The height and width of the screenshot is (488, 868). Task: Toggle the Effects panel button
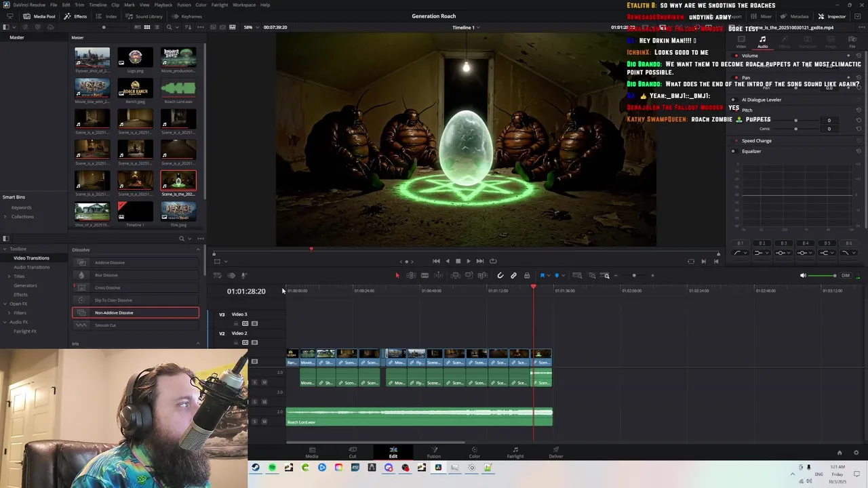pos(76,16)
